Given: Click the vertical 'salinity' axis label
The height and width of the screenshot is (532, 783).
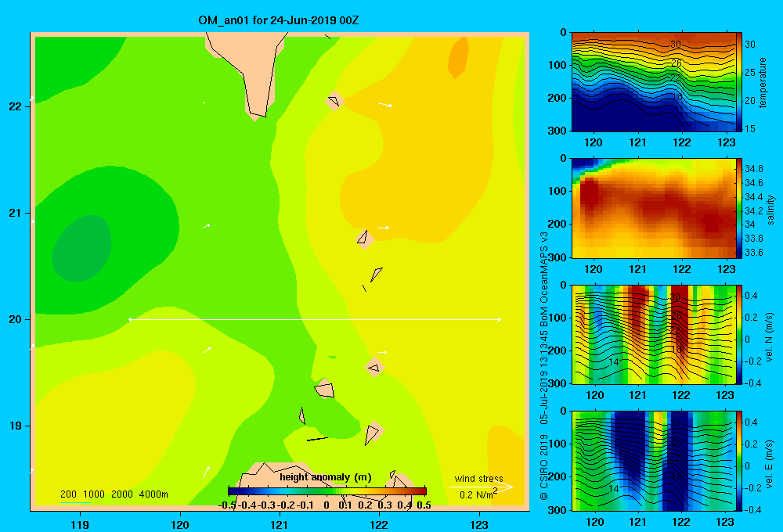Looking at the screenshot, I should click(770, 210).
